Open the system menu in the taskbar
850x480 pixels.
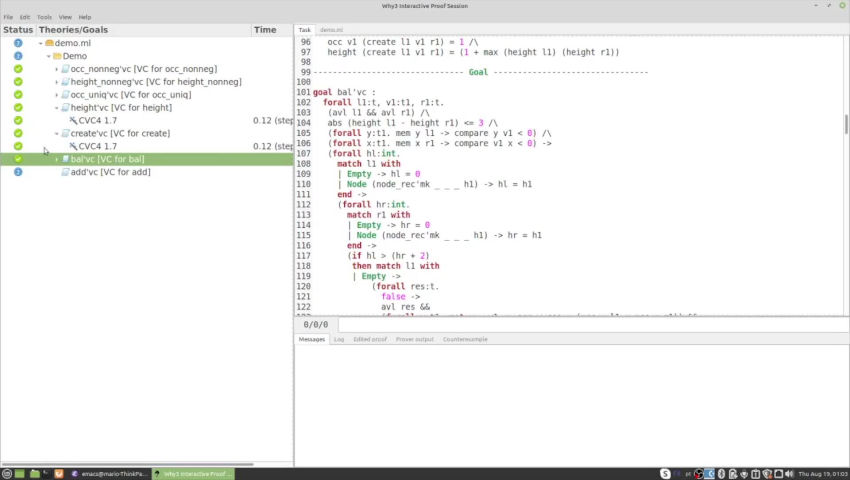pyautogui.click(x=7, y=473)
